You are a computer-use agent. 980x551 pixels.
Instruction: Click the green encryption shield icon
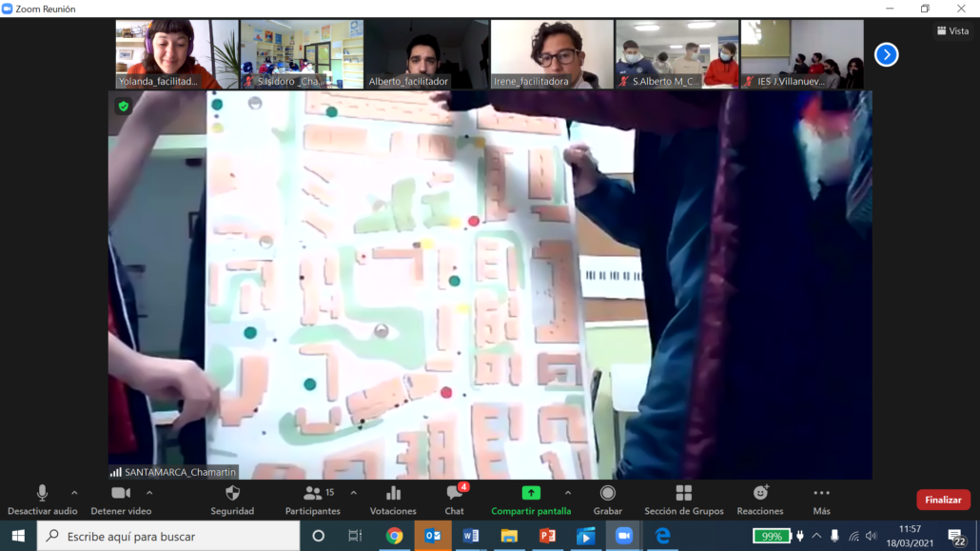pyautogui.click(x=123, y=107)
